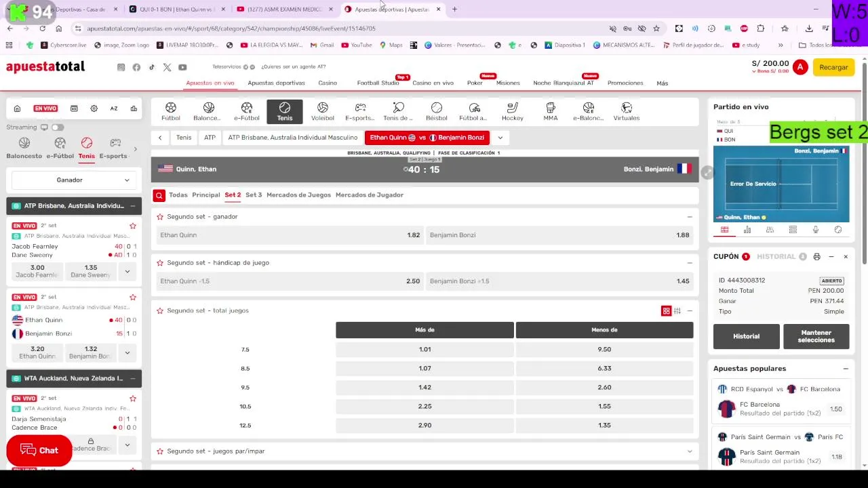Go back using breadcrumb left arrow
The width and height of the screenshot is (868, 488).
[x=160, y=138]
